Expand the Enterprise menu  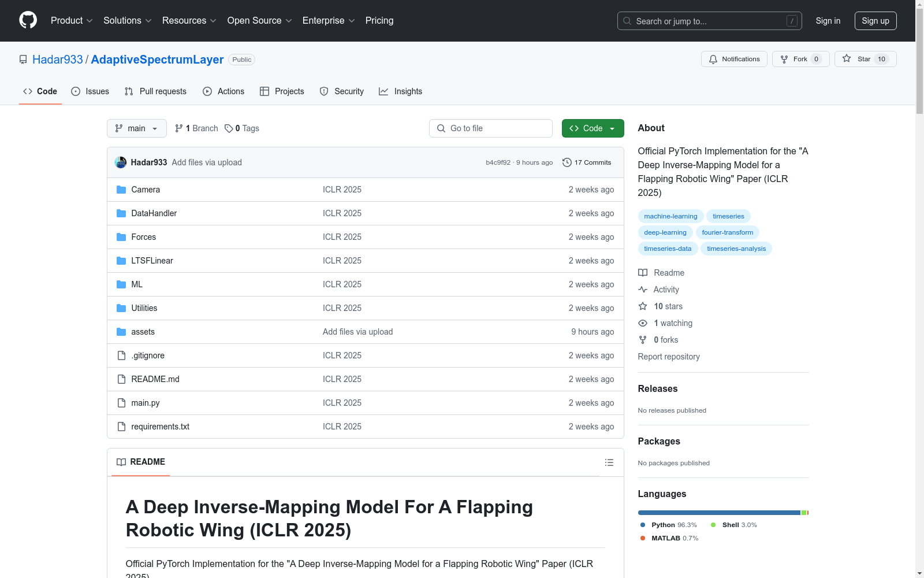329,20
